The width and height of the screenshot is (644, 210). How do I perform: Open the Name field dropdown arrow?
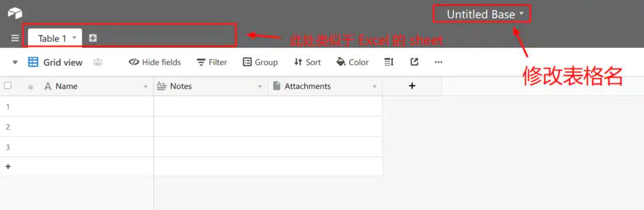145,87
